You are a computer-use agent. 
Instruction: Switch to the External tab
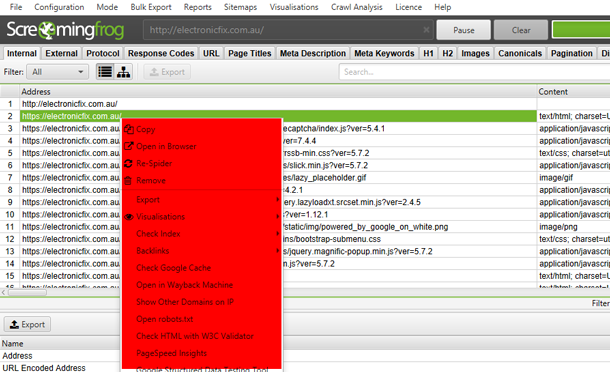pos(61,53)
